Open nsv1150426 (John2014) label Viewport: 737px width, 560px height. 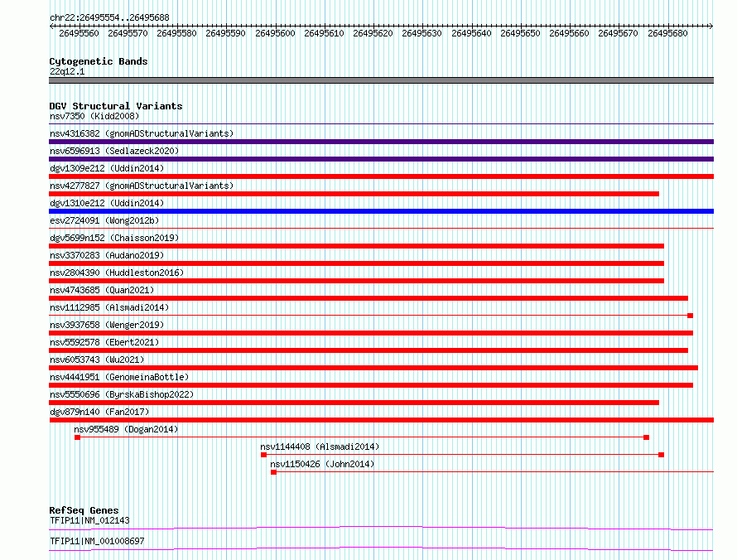pos(322,464)
